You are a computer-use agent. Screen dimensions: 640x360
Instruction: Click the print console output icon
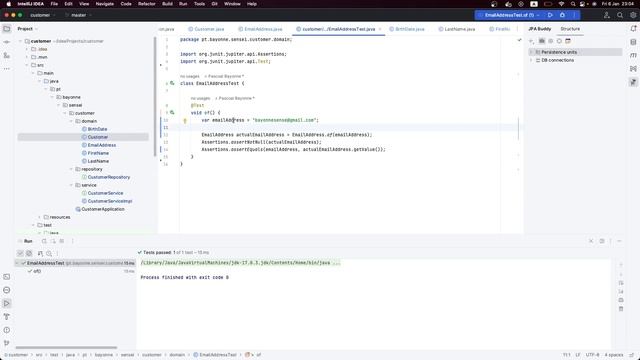[621, 300]
